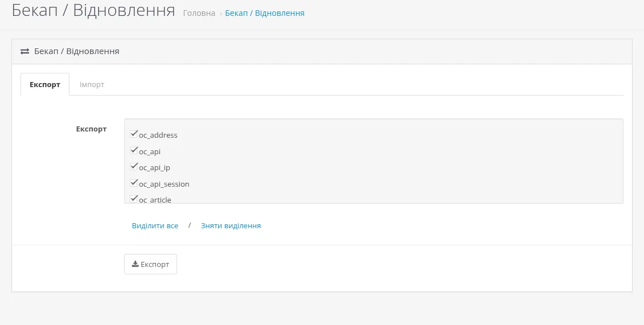Switch to the Імпорт tab
The height and width of the screenshot is (325, 644).
92,84
